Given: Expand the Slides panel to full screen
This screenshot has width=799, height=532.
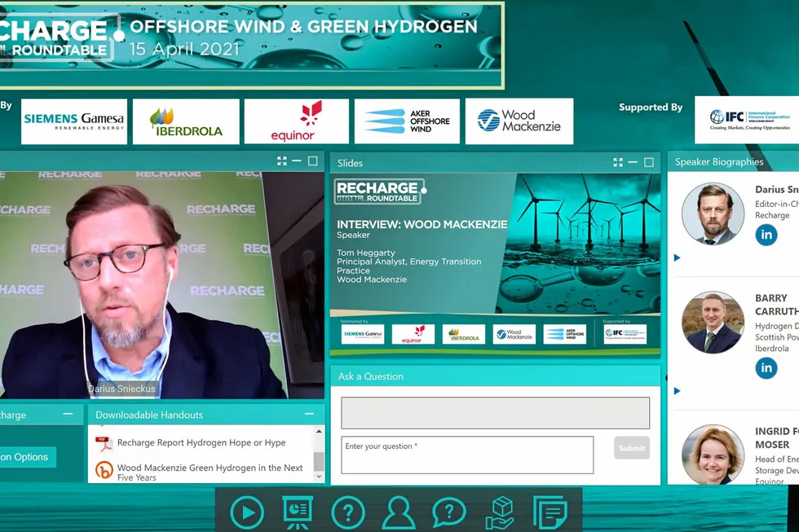Looking at the screenshot, I should click(x=618, y=162).
